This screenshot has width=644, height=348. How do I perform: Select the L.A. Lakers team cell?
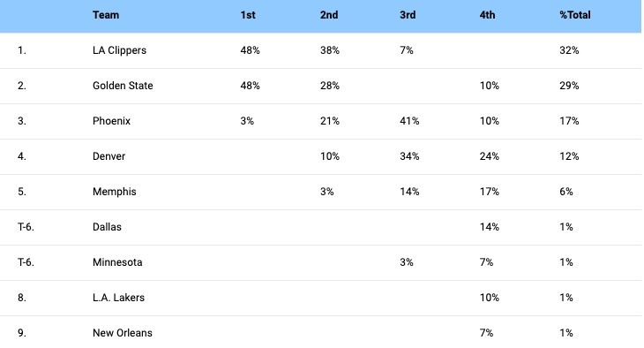118,298
